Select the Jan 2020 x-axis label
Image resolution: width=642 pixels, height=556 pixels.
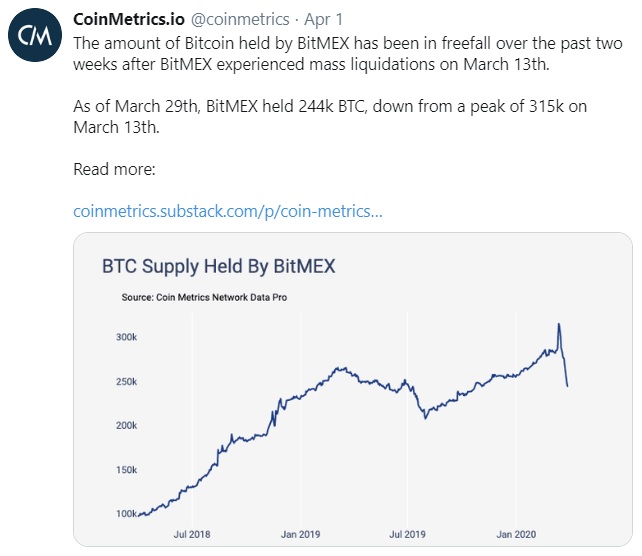(514, 536)
